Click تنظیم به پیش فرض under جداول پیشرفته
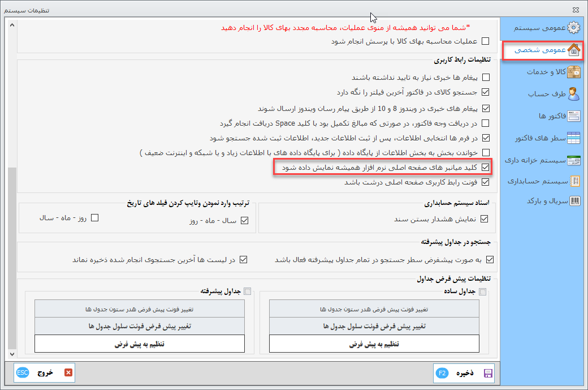 tap(140, 344)
